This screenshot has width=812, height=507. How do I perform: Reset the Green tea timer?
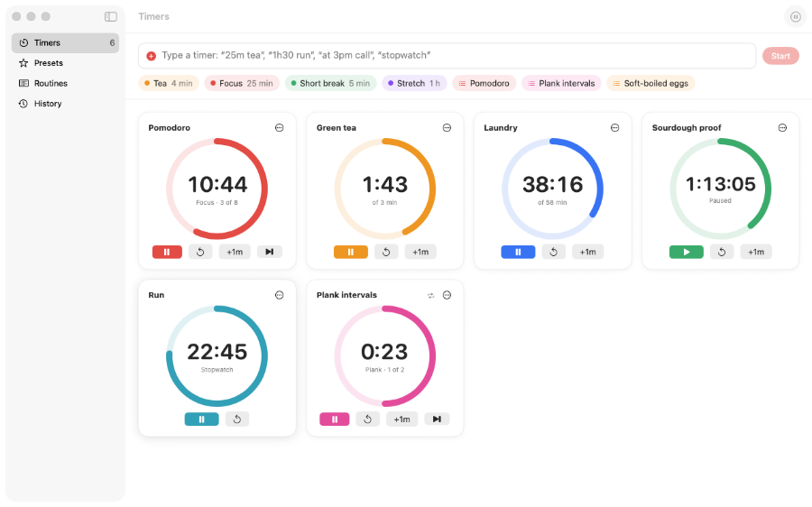tap(386, 253)
